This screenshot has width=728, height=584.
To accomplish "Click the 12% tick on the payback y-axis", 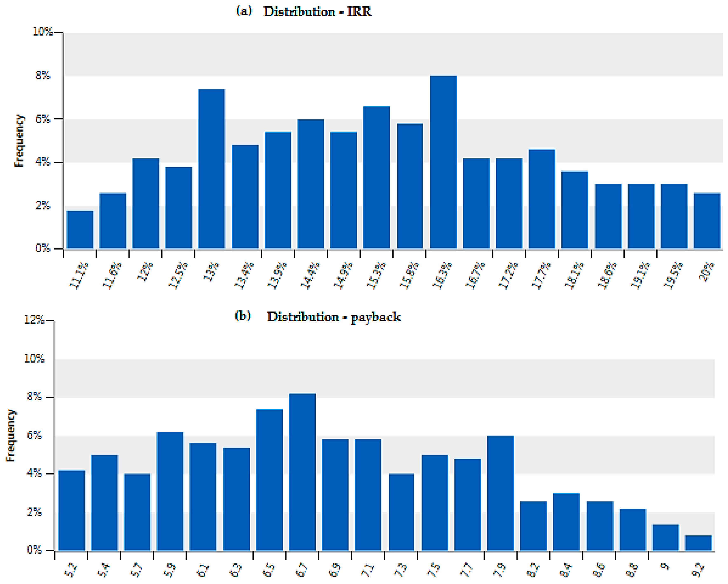I will pos(34,320).
